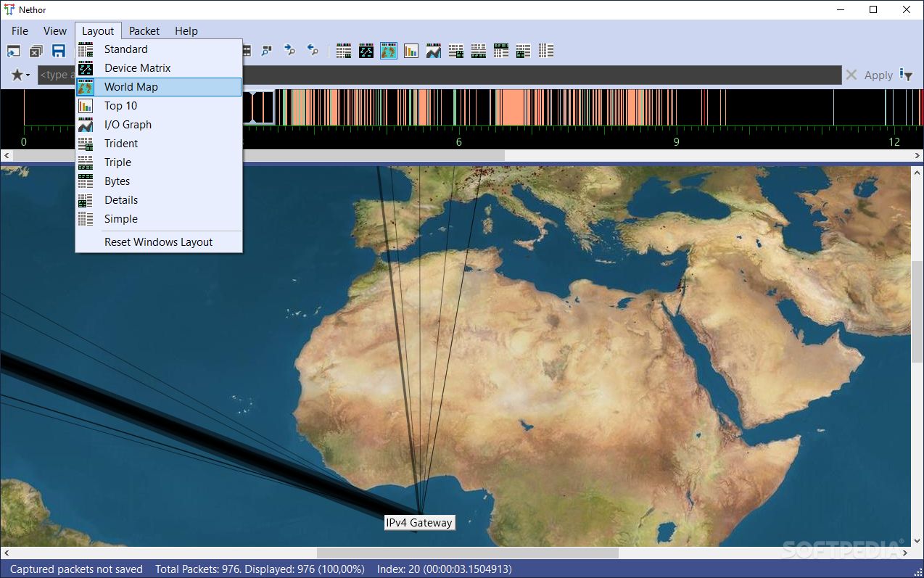This screenshot has height=578, width=924.
Task: Choose Device Matrix in the Layout menu
Action: tap(159, 68)
